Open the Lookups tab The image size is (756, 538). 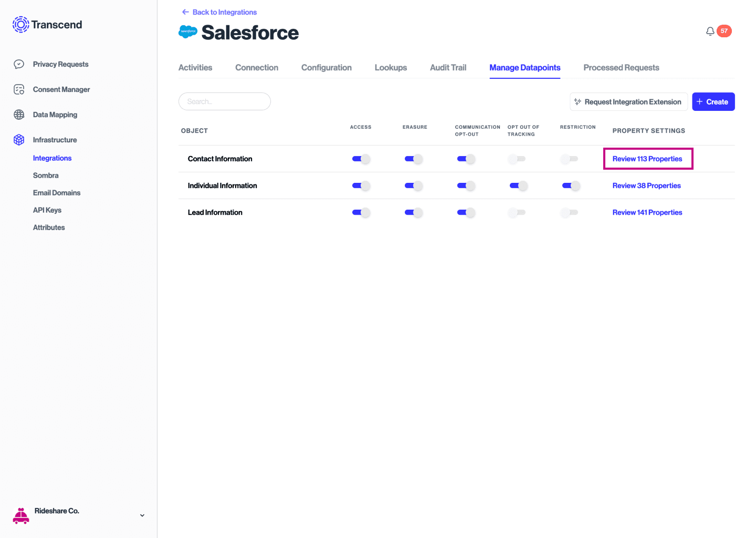(391, 67)
